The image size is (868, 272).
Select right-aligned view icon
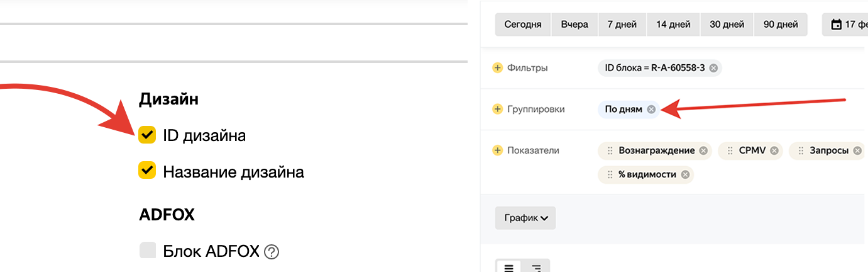coord(536,268)
